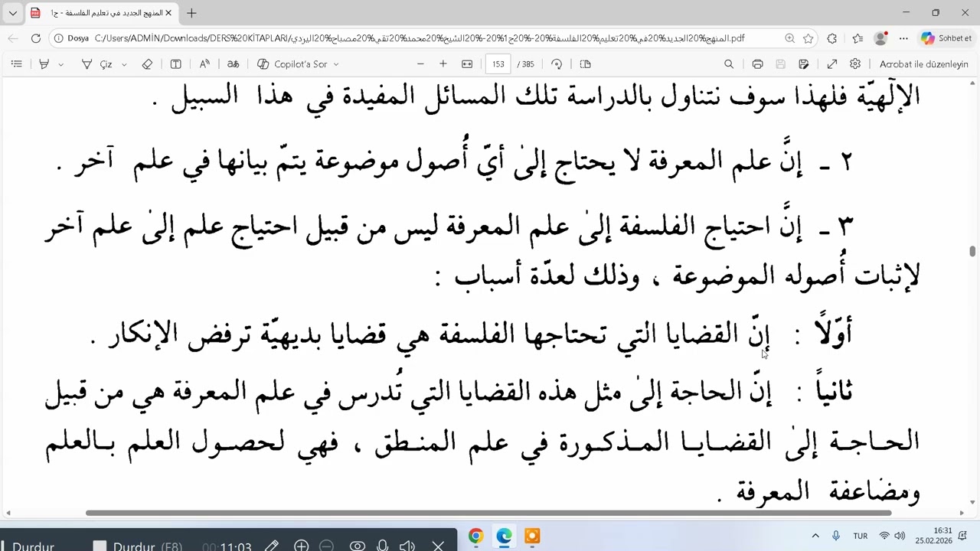The image size is (980, 551).
Task: Rotate the PDF page
Action: coord(557,64)
